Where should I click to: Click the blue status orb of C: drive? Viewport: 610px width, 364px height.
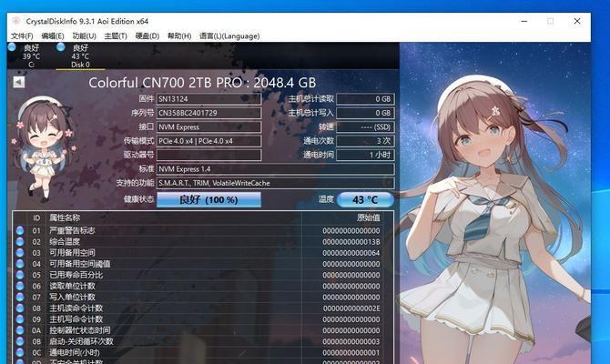[12, 47]
